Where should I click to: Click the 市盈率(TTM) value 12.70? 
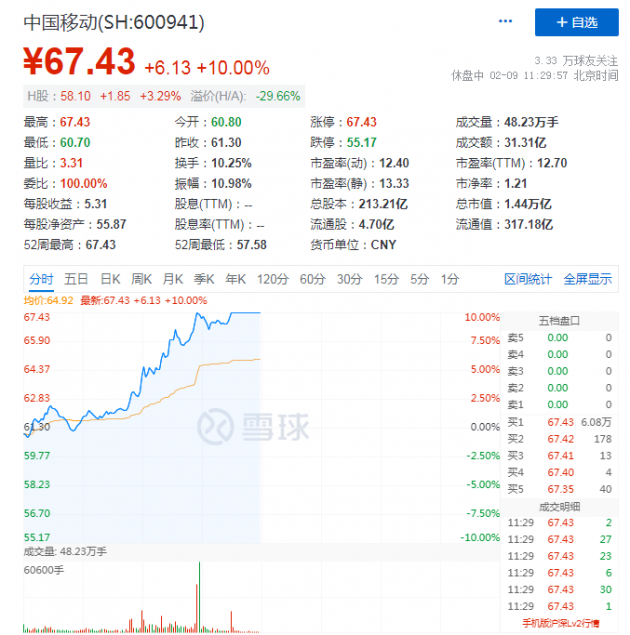(x=552, y=163)
